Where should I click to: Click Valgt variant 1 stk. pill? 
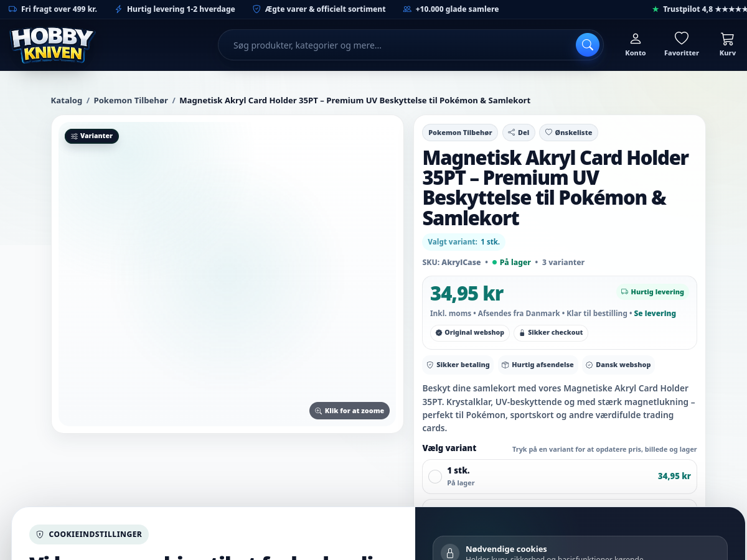point(464,242)
